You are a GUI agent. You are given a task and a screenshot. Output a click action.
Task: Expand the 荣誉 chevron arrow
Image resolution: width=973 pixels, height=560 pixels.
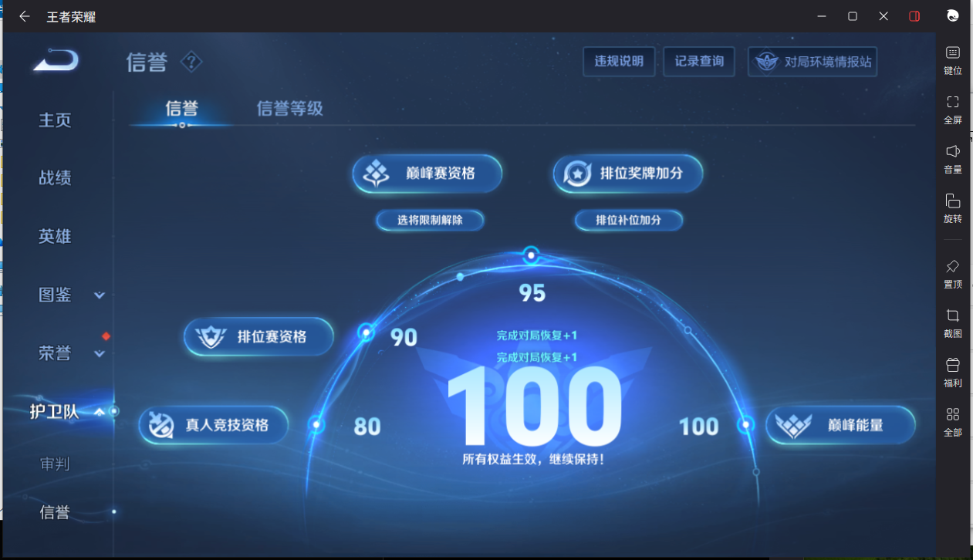[100, 354]
